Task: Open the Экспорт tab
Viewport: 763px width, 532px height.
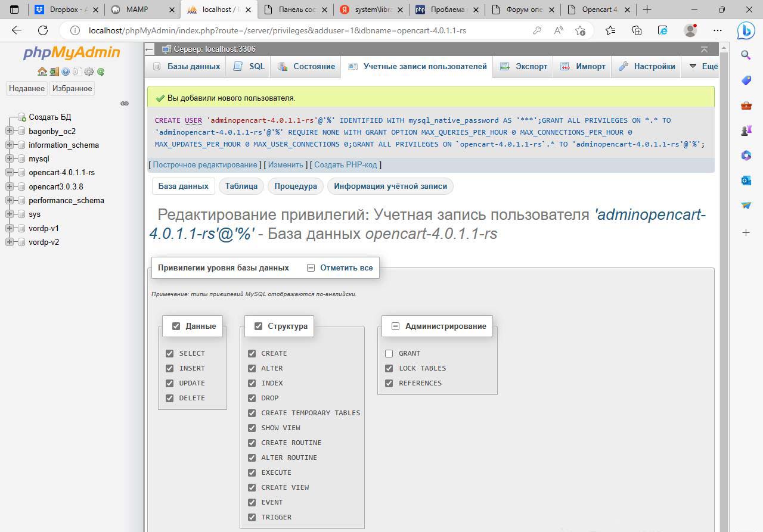Action: [x=524, y=66]
